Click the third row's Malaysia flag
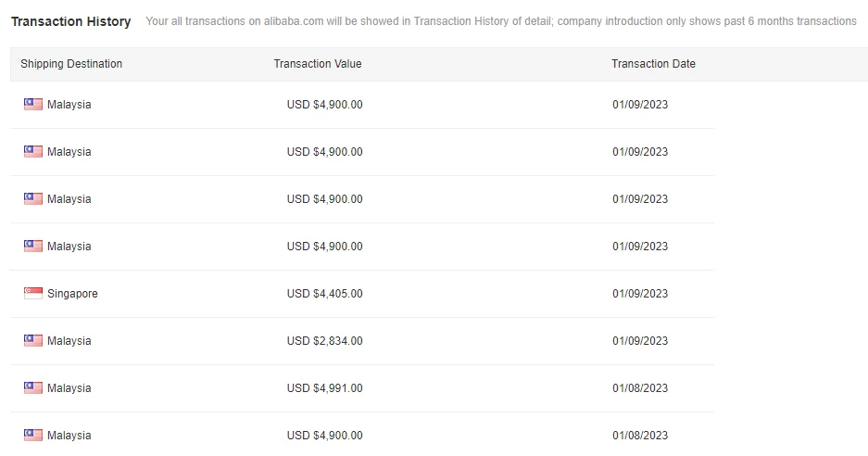 [33, 199]
